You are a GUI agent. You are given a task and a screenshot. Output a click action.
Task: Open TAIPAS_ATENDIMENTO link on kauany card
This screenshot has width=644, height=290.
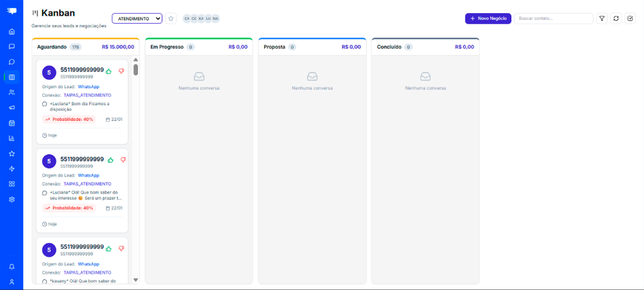(87, 272)
